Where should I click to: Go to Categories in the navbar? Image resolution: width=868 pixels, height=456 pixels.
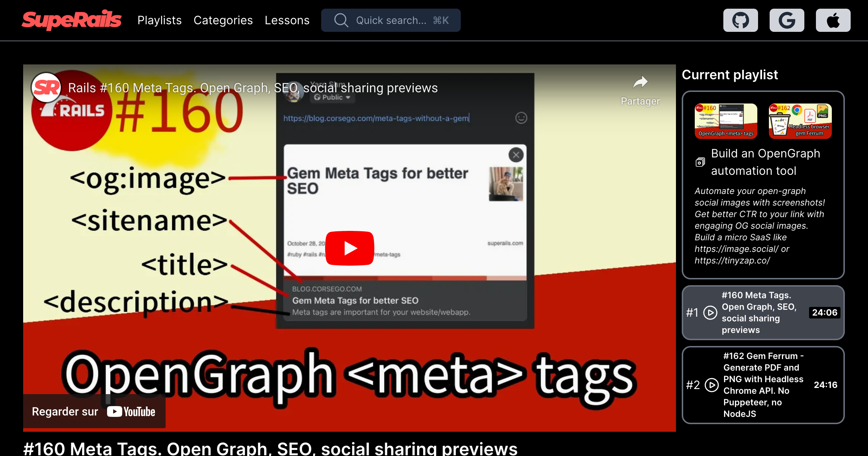pos(223,20)
